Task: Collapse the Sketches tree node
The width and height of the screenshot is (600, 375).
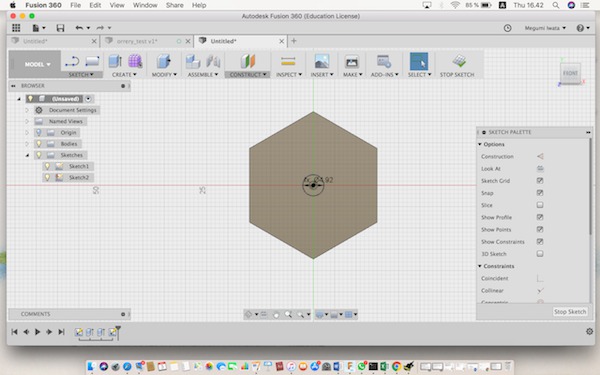Action: 27,155
